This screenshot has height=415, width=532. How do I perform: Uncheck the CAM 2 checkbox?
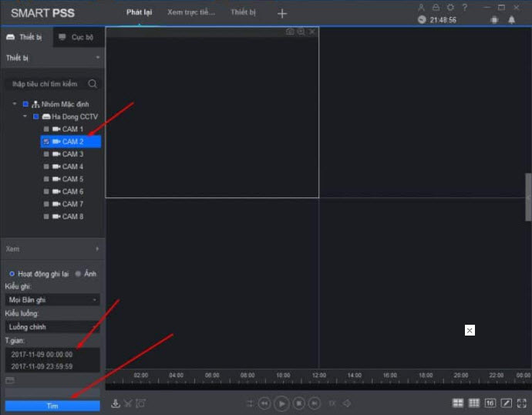(46, 142)
